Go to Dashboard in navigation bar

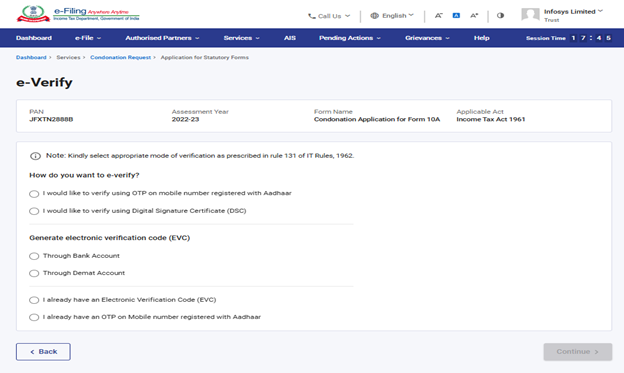point(34,38)
